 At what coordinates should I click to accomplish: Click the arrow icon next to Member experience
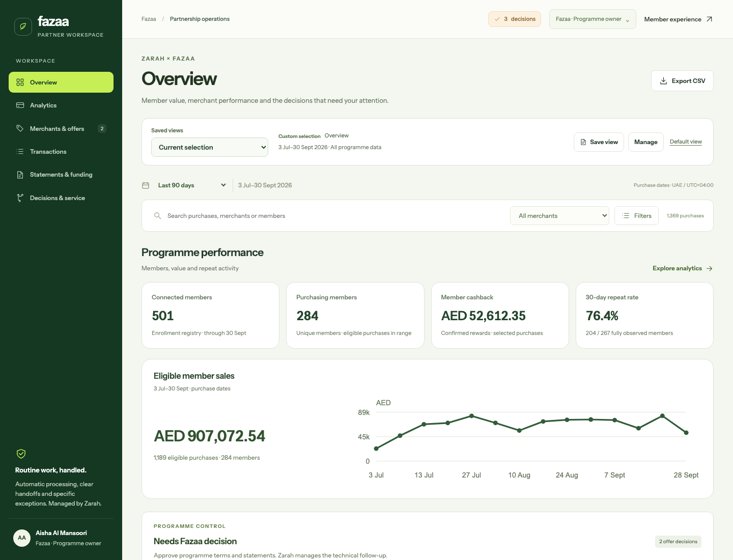click(x=709, y=19)
